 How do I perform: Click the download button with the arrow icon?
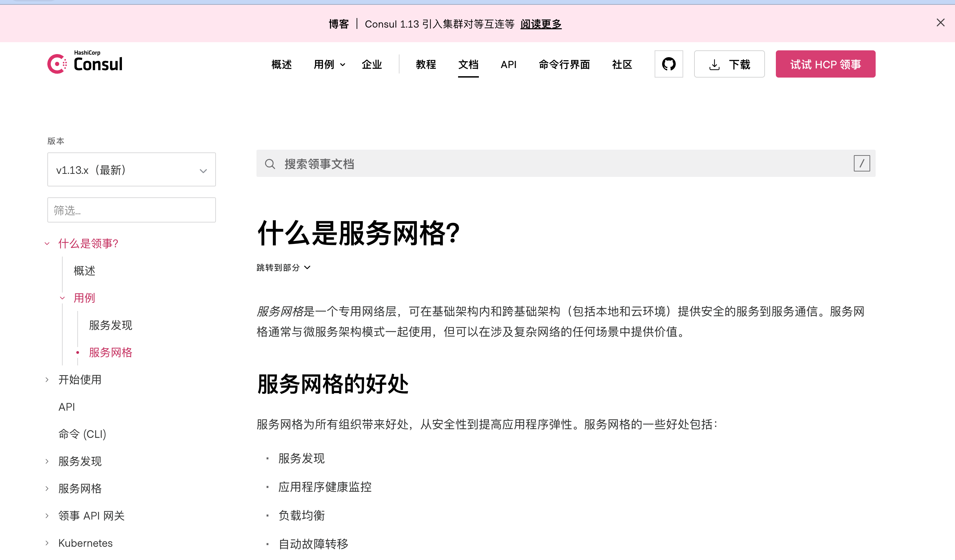pyautogui.click(x=729, y=64)
